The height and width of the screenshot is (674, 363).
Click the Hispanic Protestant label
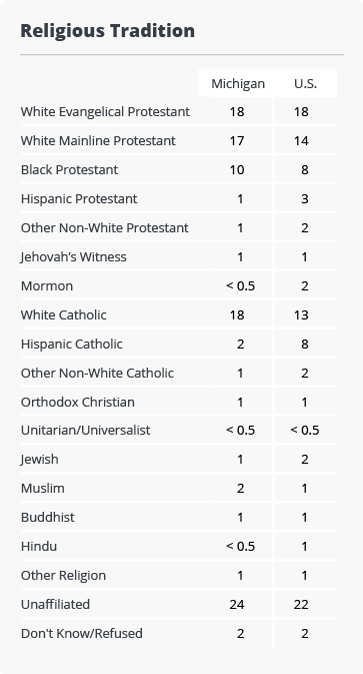[x=79, y=199]
